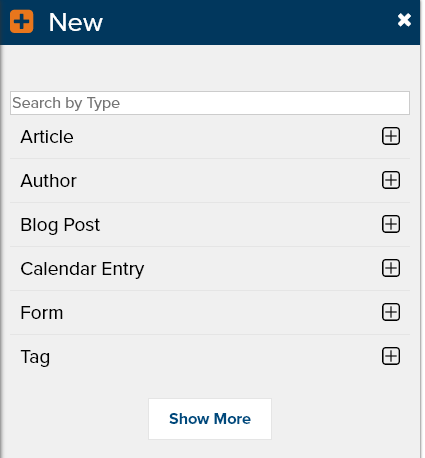425x458 pixels.
Task: Add a new Article via plus icon
Action: point(391,136)
